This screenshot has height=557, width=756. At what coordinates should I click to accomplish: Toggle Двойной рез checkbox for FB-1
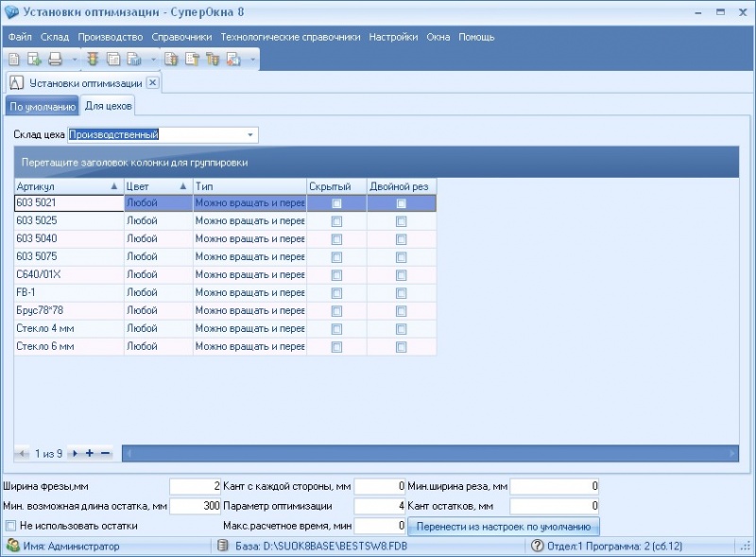coord(401,293)
